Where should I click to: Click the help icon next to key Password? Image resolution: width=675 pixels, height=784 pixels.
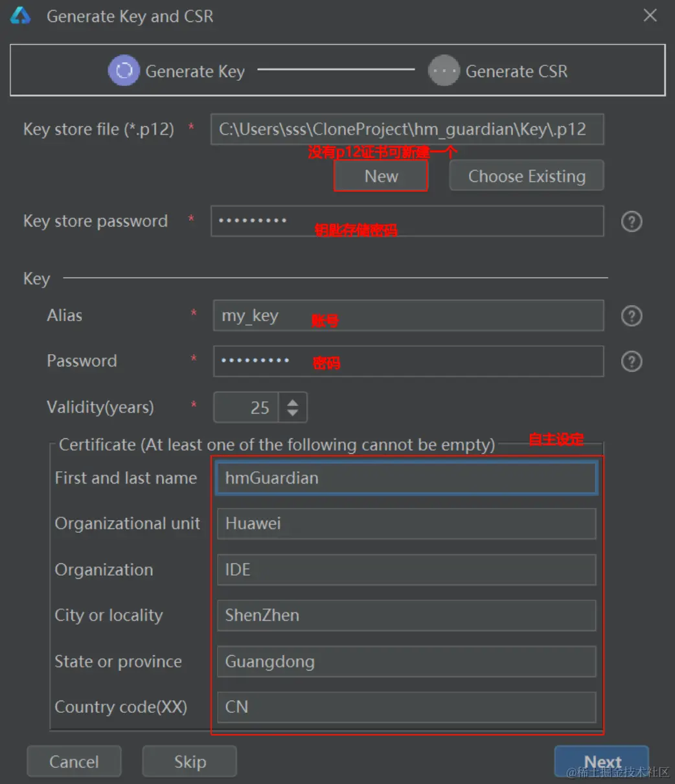631,361
